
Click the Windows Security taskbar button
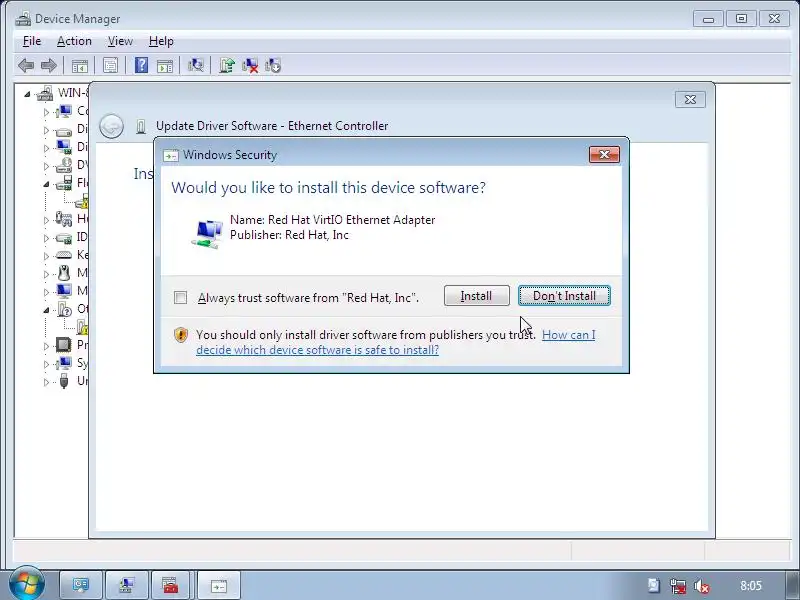point(218,585)
